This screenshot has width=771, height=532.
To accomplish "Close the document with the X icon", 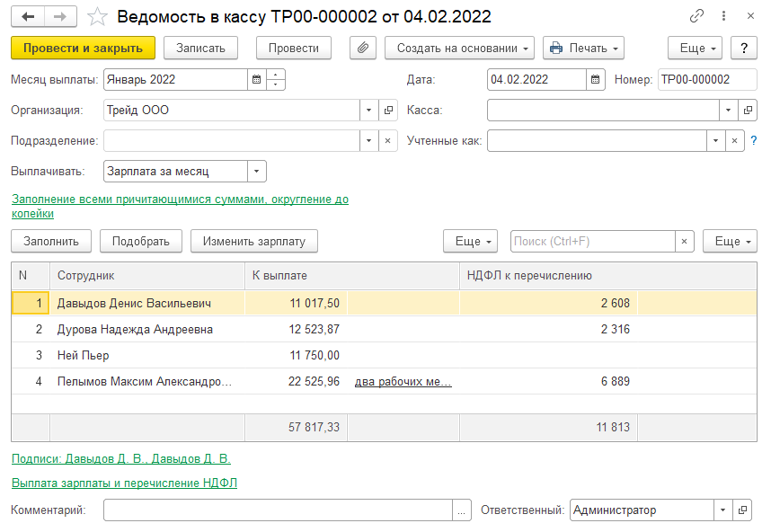I will 750,16.
